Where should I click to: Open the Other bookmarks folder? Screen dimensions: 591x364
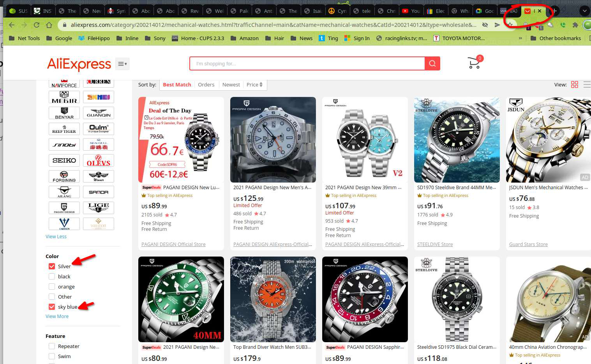click(556, 38)
